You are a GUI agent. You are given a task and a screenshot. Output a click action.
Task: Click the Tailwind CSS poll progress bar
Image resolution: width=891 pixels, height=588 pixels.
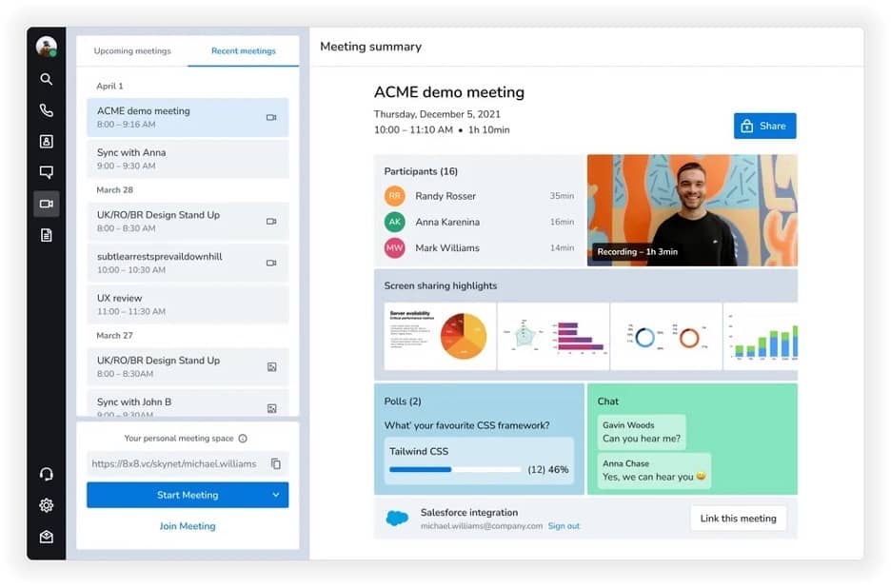[x=455, y=469]
